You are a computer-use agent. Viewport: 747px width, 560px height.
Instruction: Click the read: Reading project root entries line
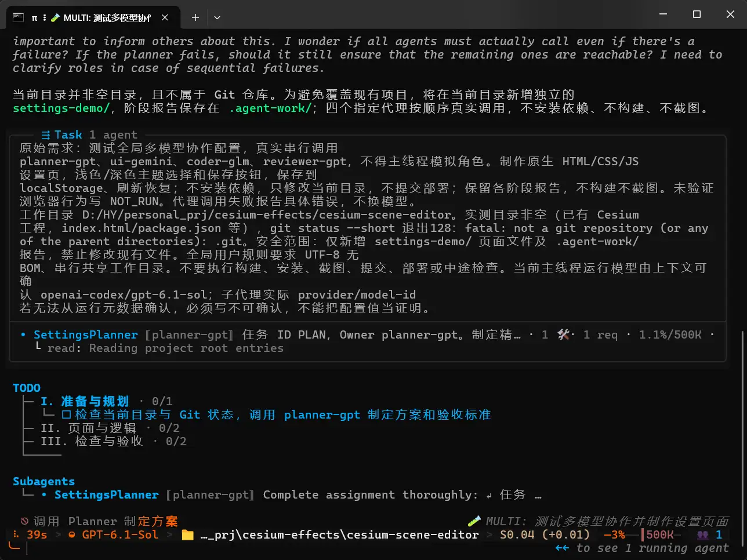point(165,348)
